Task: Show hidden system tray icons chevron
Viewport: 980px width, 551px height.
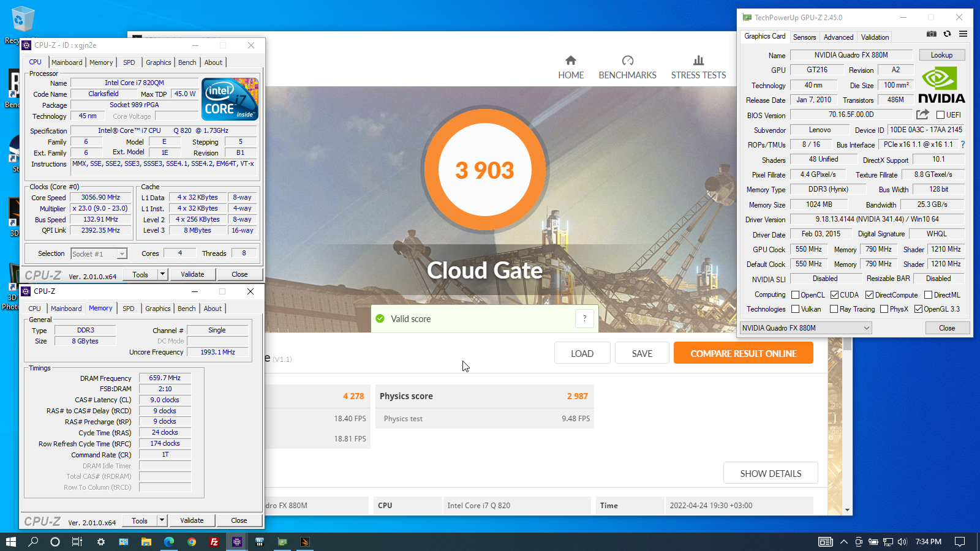Action: click(x=844, y=542)
